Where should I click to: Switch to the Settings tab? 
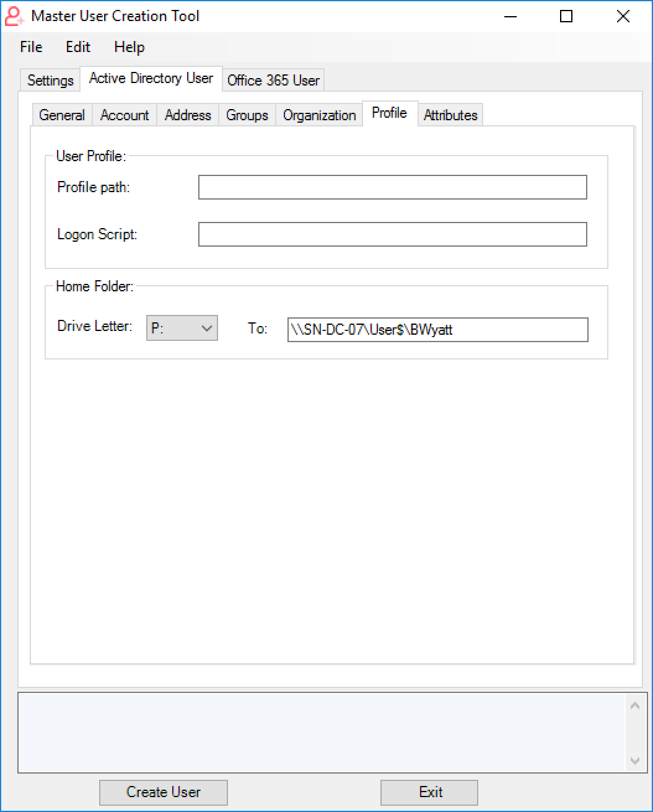(51, 81)
